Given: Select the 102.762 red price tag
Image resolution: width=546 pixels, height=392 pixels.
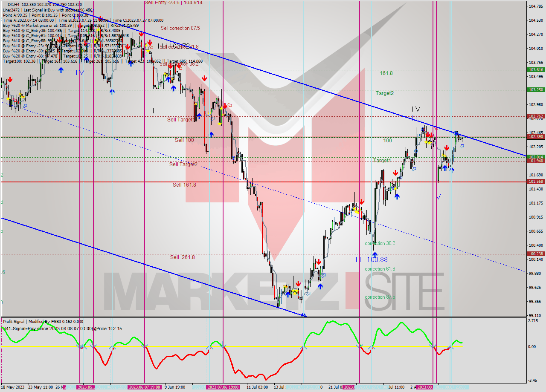Looking at the screenshot, I should [536, 116].
